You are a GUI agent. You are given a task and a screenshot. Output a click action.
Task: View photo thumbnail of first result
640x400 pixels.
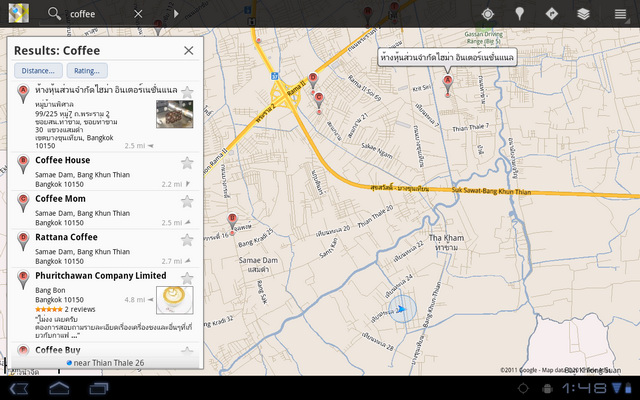pos(175,114)
